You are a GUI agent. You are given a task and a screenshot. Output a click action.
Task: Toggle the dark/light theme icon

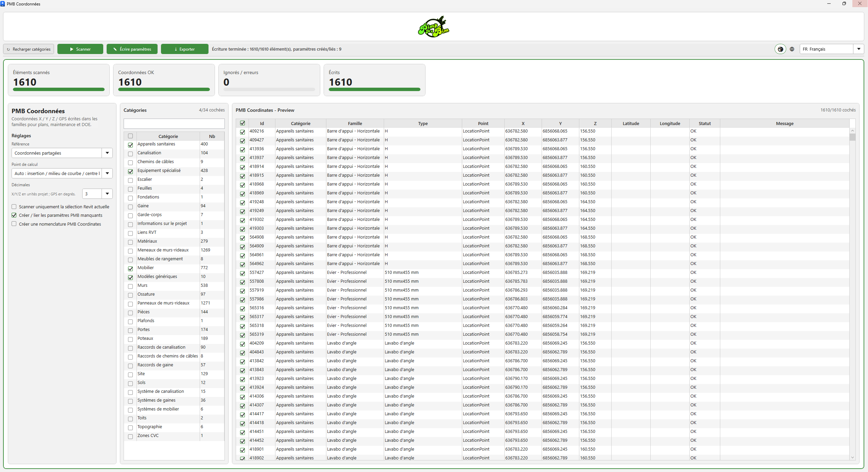pos(780,49)
